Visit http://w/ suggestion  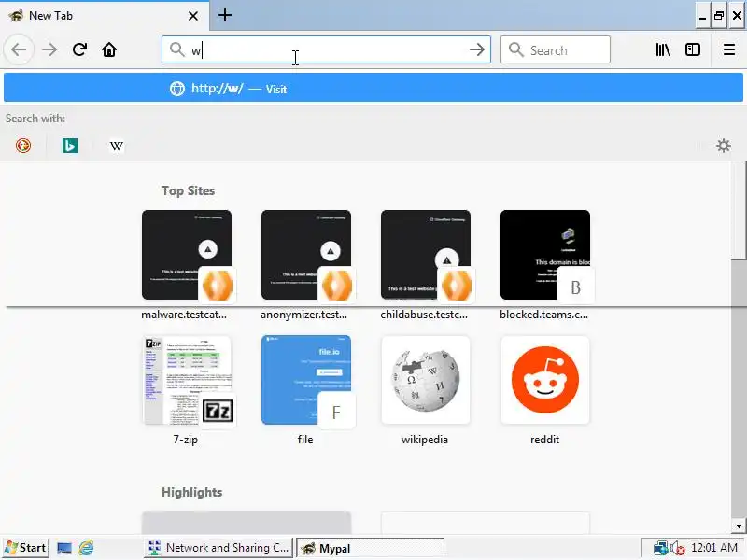coord(373,89)
